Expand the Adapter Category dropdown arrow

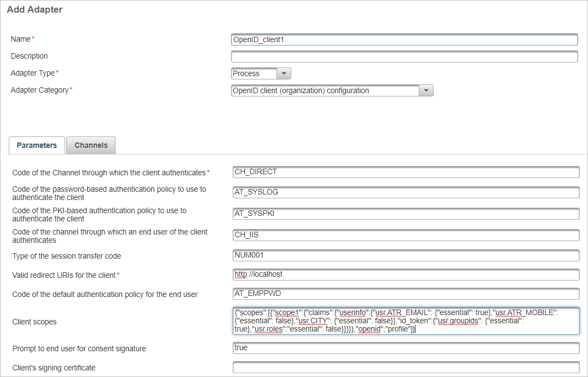pyautogui.click(x=426, y=91)
